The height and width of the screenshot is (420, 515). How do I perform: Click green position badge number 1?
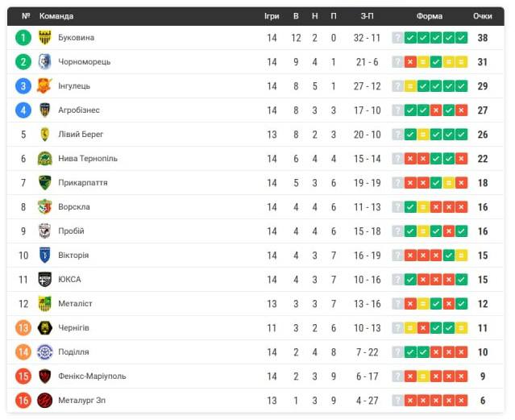click(x=23, y=37)
